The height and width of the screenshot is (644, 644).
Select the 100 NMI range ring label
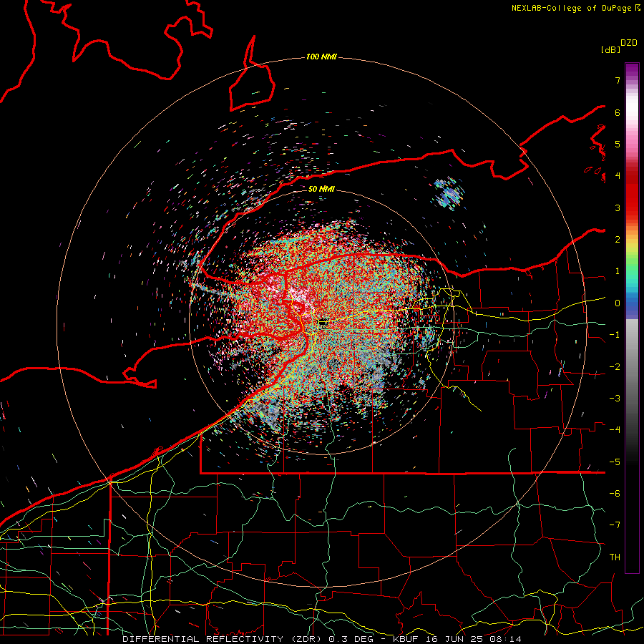click(x=321, y=57)
